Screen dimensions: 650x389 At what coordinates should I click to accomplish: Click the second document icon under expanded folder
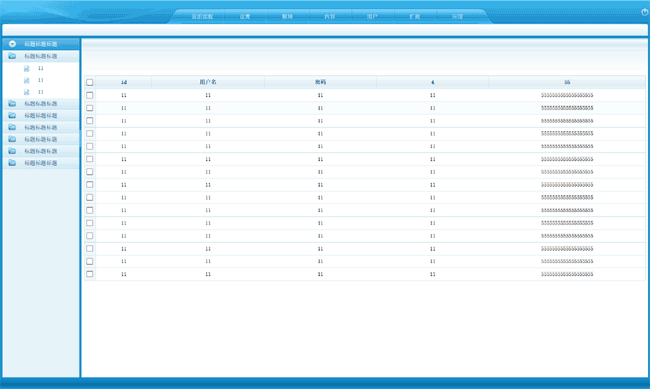pyautogui.click(x=27, y=80)
